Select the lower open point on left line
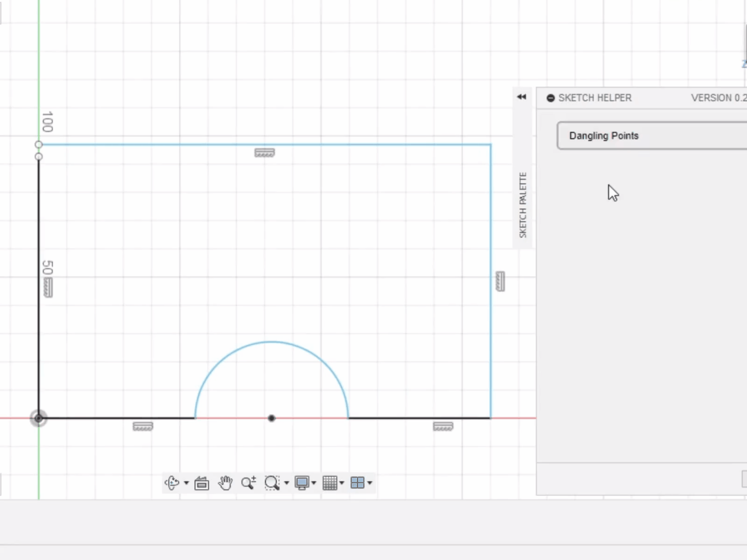This screenshot has height=560, width=747. (x=39, y=156)
